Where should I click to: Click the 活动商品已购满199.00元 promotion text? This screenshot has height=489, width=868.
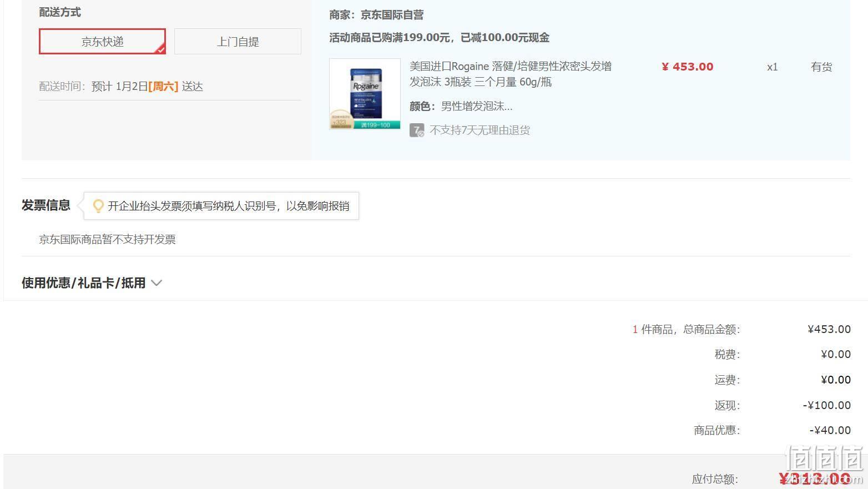click(x=439, y=38)
